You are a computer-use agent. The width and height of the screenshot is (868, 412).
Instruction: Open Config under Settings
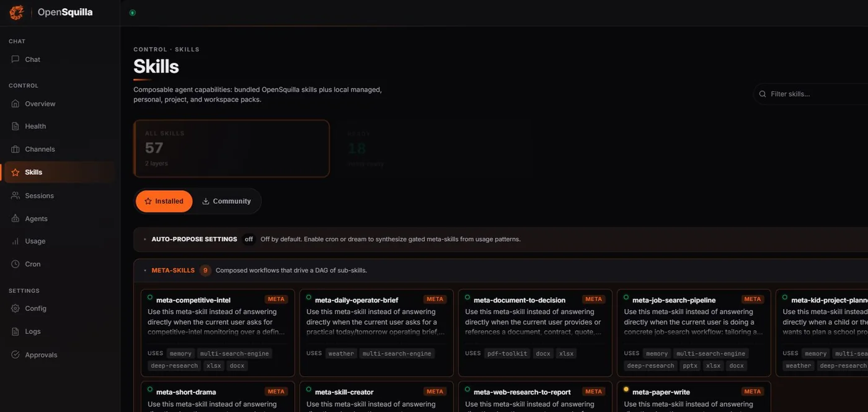[60, 309]
